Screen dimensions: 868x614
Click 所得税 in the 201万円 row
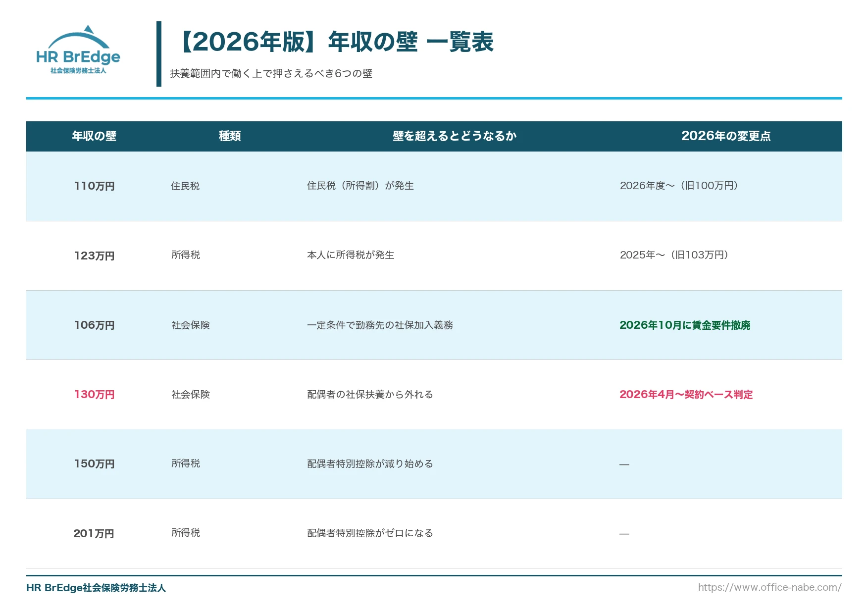point(186,533)
